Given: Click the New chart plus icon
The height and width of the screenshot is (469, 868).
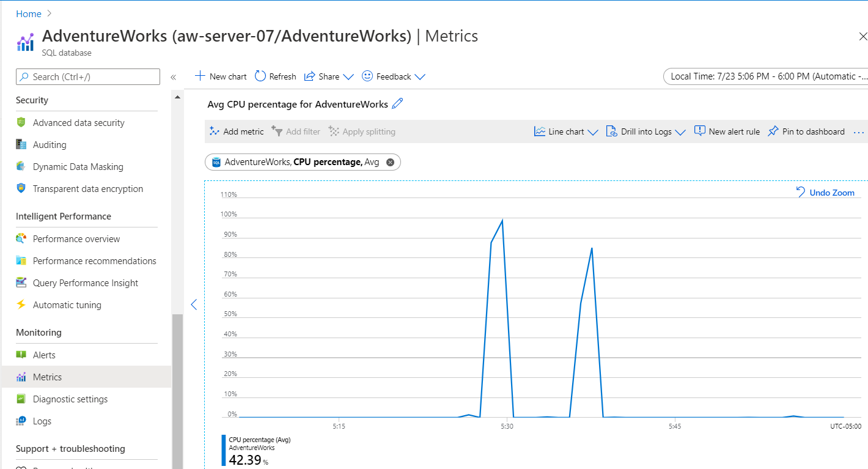Looking at the screenshot, I should pyautogui.click(x=200, y=76).
